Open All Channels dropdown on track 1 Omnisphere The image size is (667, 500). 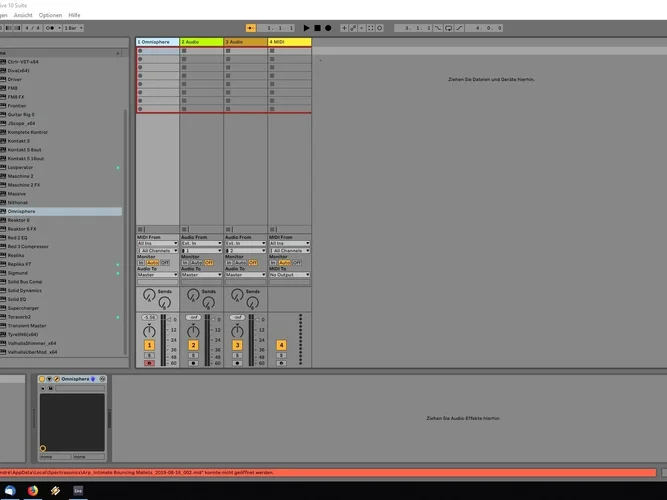coord(157,251)
